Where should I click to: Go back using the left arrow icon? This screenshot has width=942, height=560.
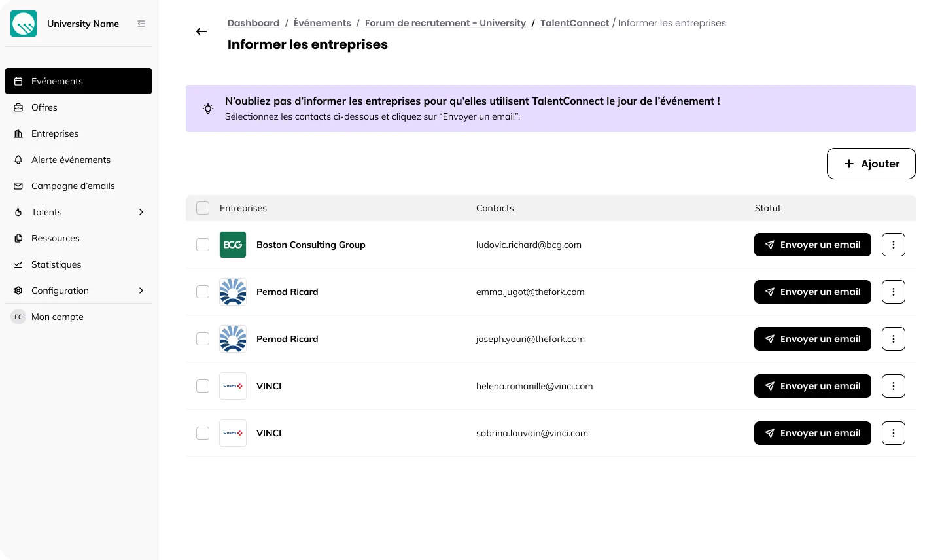(201, 31)
